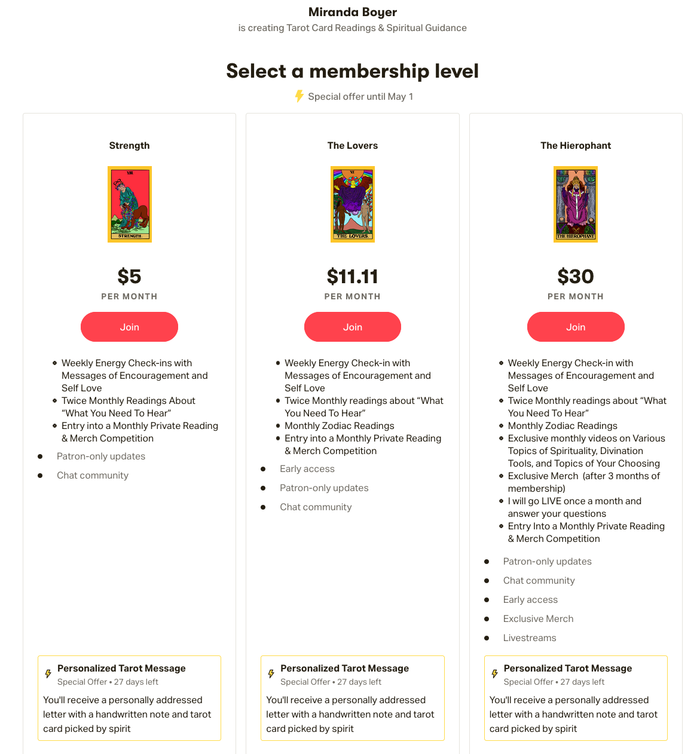Click Early access benefit in Lovers tier
This screenshot has width=700, height=754.
point(307,469)
